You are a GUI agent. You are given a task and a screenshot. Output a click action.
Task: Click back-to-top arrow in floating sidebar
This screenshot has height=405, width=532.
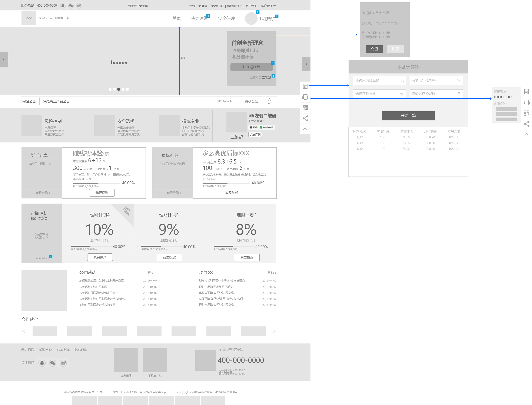[305, 129]
